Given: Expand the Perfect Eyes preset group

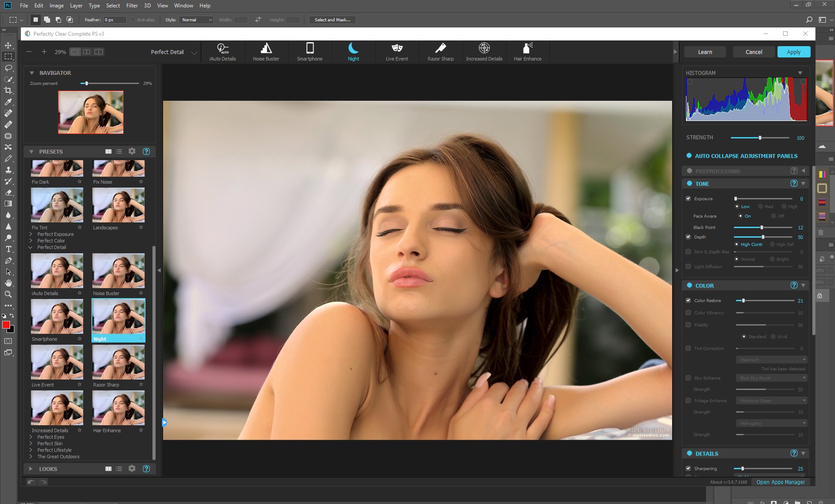Looking at the screenshot, I should pyautogui.click(x=31, y=437).
